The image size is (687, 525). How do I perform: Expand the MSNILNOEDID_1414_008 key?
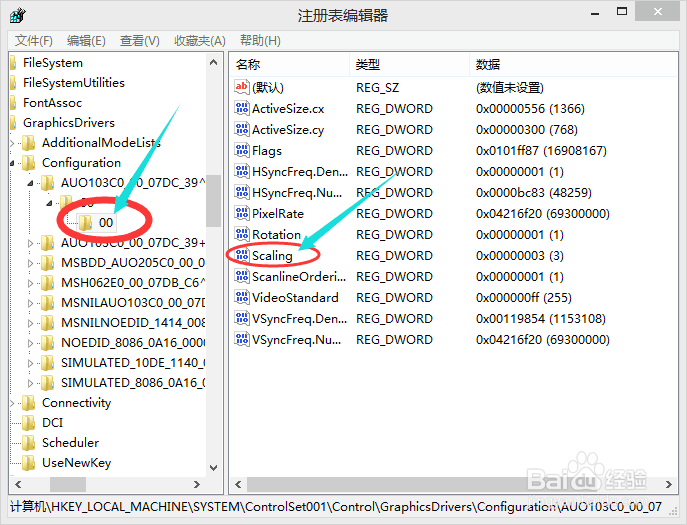pos(30,323)
